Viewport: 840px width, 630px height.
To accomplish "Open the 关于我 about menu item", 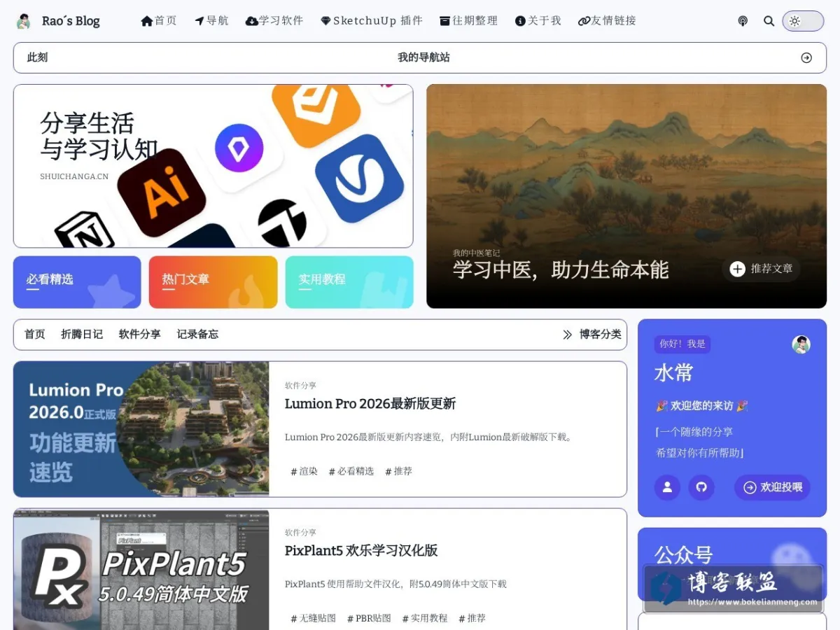I will click(x=538, y=21).
